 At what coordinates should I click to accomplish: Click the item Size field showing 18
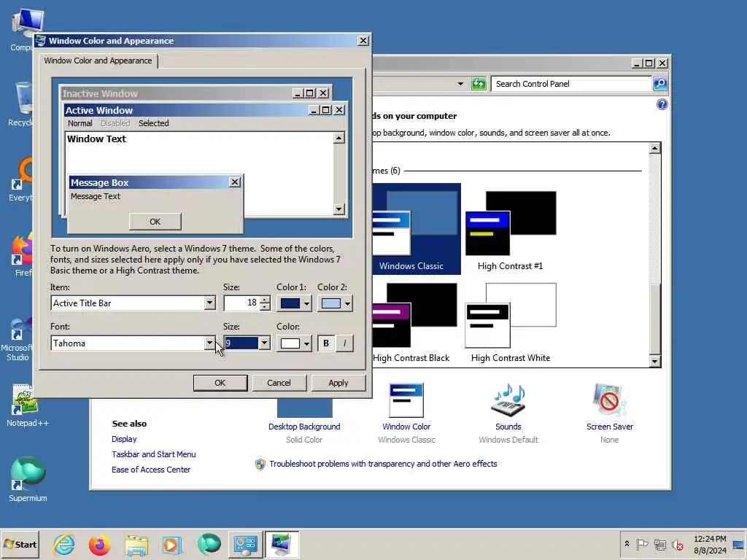pos(241,303)
